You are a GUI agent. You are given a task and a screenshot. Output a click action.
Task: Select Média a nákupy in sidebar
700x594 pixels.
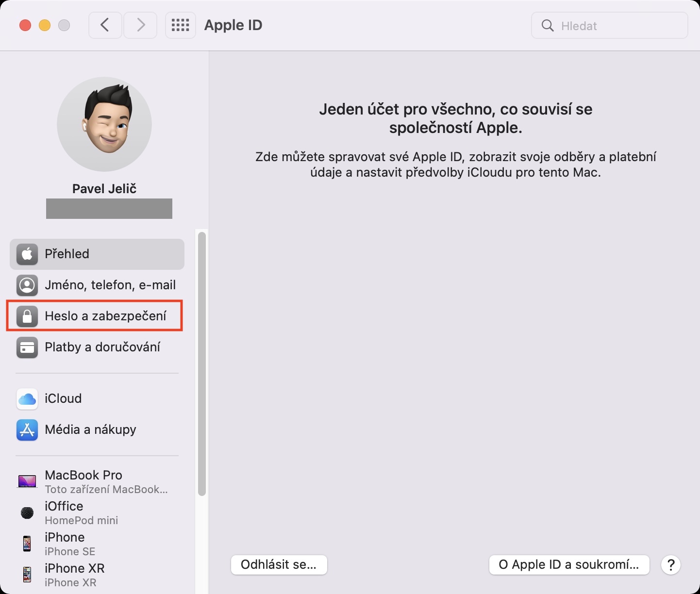[x=97, y=429]
